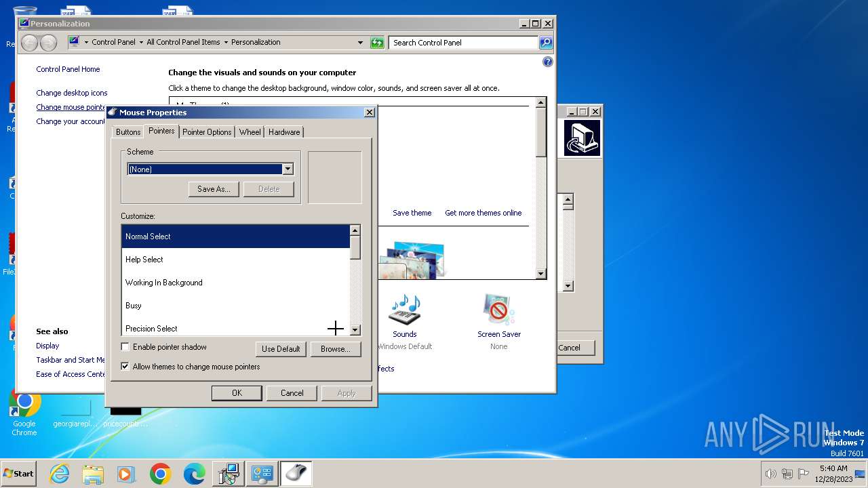Switch to the Pointers tab
The height and width of the screenshot is (488, 868).
pos(161,131)
